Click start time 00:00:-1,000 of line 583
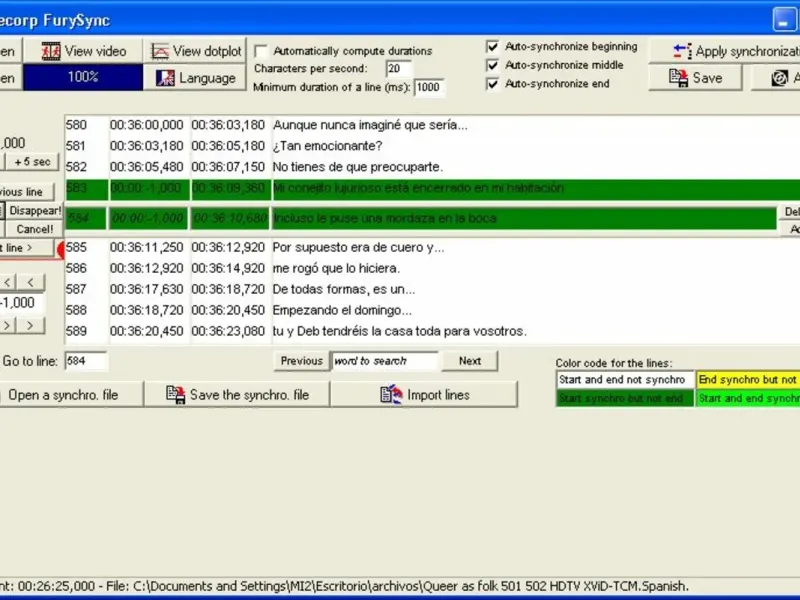Image resolution: width=800 pixels, height=600 pixels. [146, 188]
